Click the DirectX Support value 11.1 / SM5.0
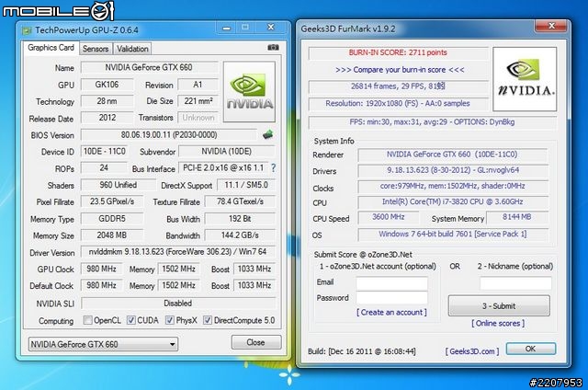Viewport: 588px width, 390px height. (246, 185)
